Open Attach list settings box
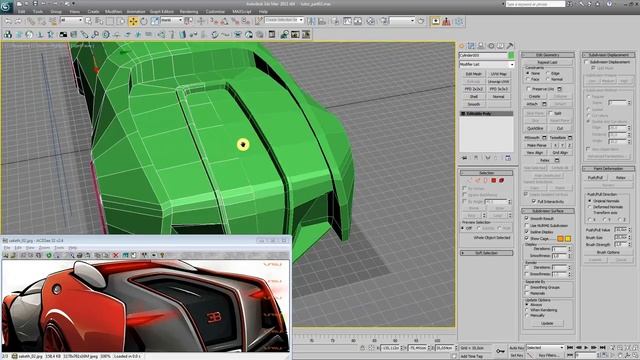The image size is (640, 360). click(x=544, y=104)
